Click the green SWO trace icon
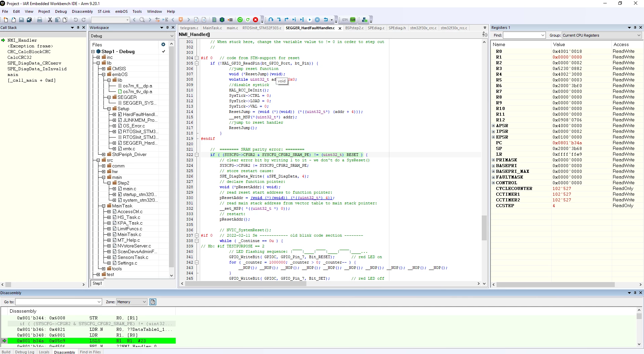644x354 pixels. (x=353, y=20)
